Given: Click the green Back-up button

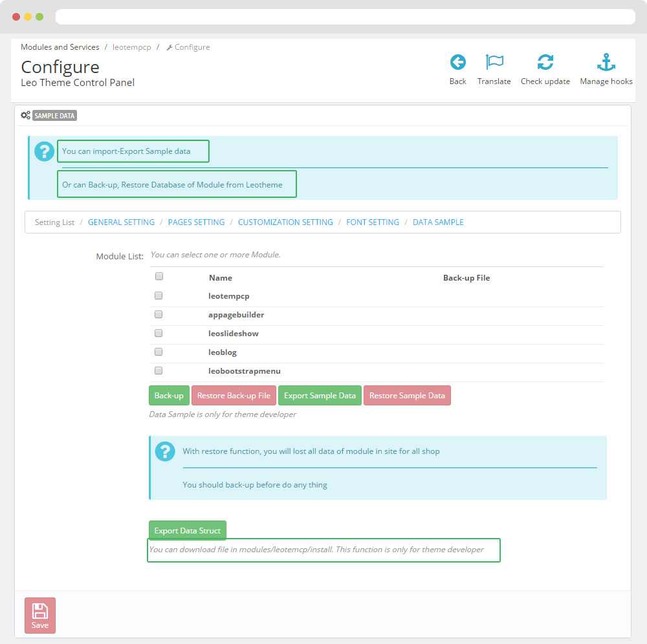Looking at the screenshot, I should 169,396.
